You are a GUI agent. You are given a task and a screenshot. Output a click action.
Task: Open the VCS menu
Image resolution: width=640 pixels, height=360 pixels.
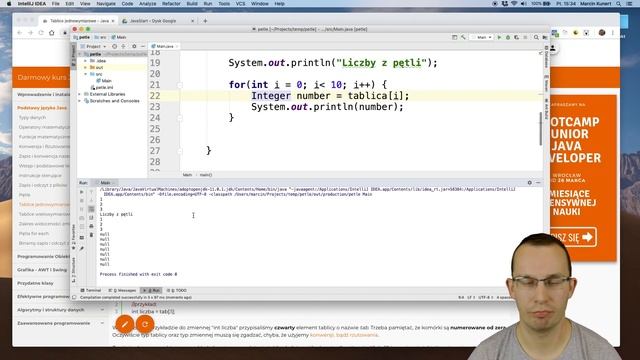(240, 4)
